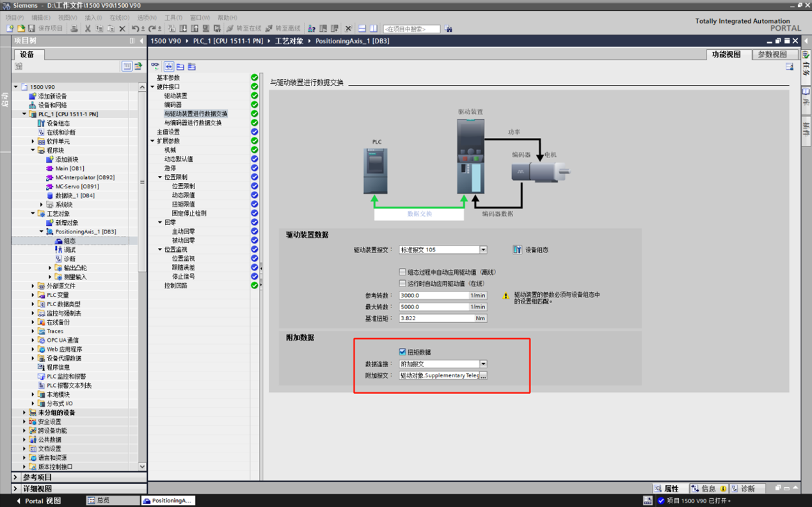The height and width of the screenshot is (507, 812).
Task: Open 设备和网络 in the project tree
Action: 52,105
